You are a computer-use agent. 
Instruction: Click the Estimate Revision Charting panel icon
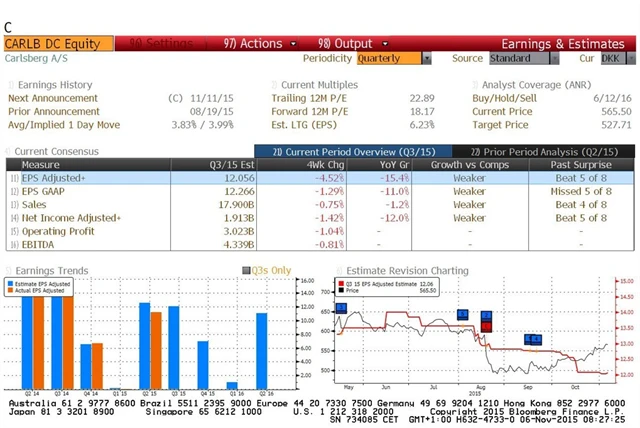(340, 270)
